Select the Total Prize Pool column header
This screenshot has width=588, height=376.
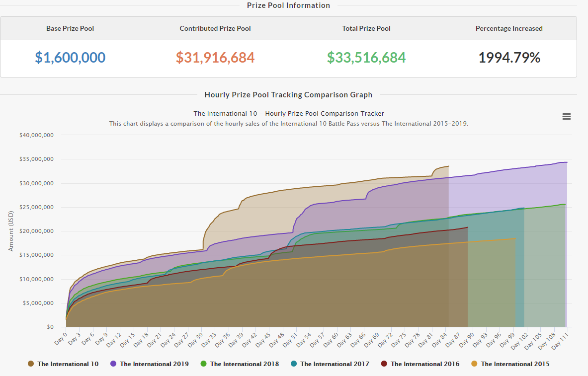point(366,28)
